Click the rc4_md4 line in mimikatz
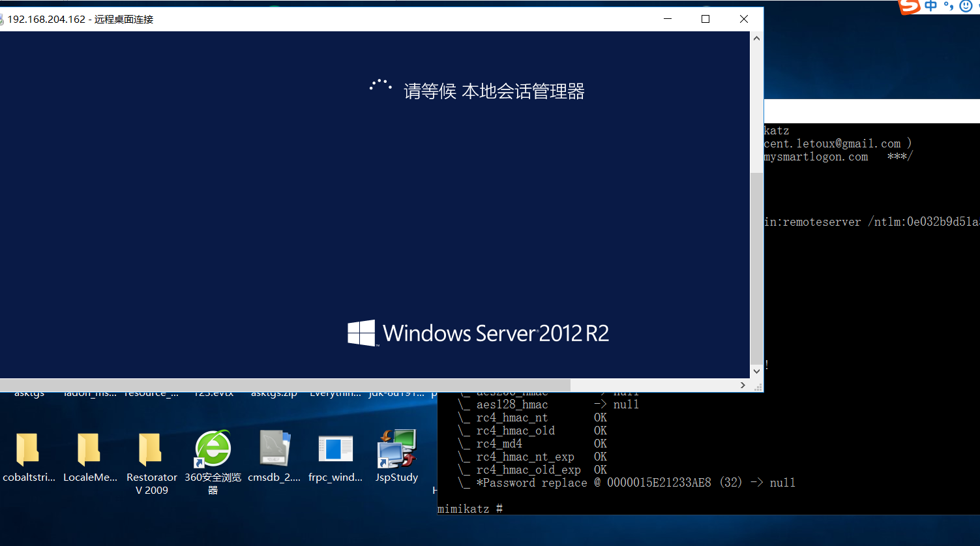This screenshot has width=980, height=546. pos(532,444)
